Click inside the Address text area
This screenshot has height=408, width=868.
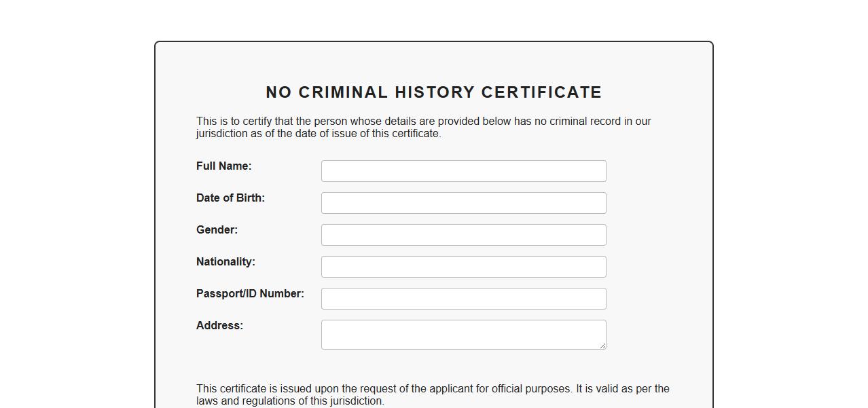[x=463, y=335]
